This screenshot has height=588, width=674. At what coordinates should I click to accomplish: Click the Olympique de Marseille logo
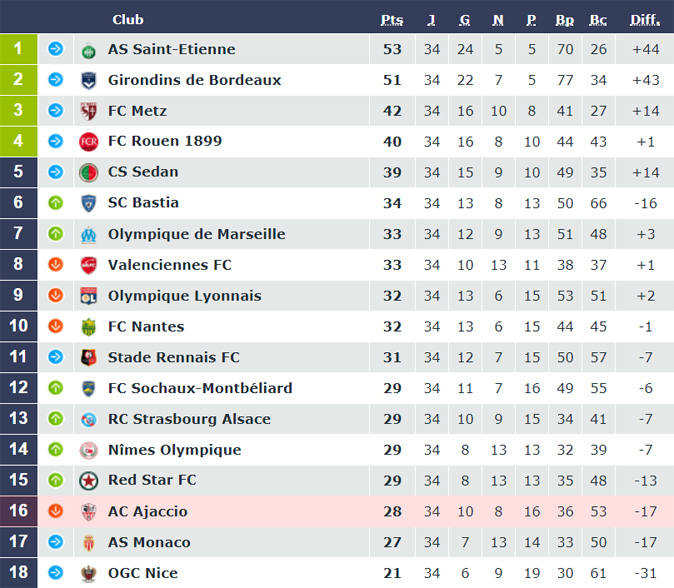tap(89, 235)
